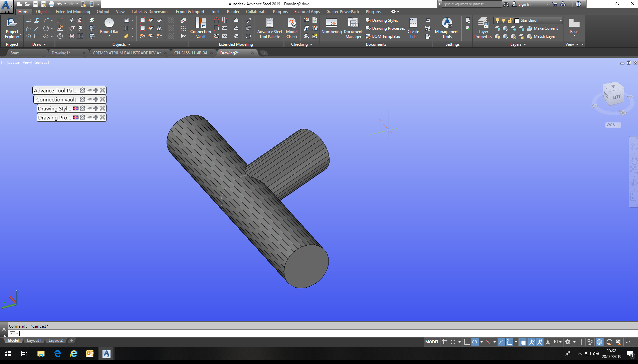Open the Standard layer dropdown

pyautogui.click(x=561, y=20)
